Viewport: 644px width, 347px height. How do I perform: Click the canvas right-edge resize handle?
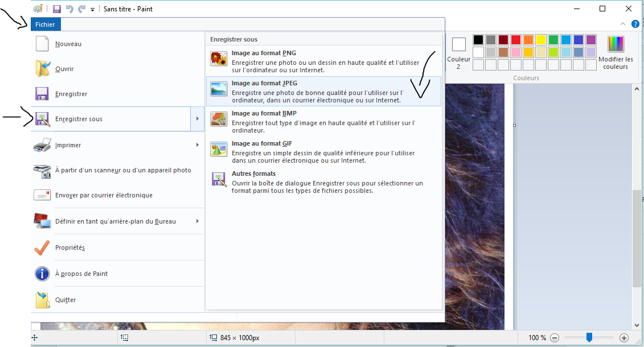[x=515, y=126]
